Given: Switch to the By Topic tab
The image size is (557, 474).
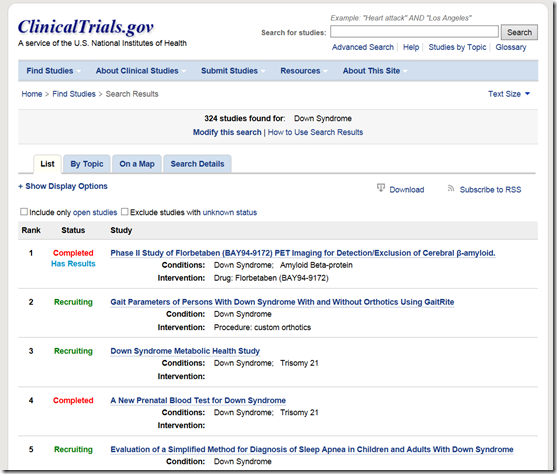Looking at the screenshot, I should 87,164.
